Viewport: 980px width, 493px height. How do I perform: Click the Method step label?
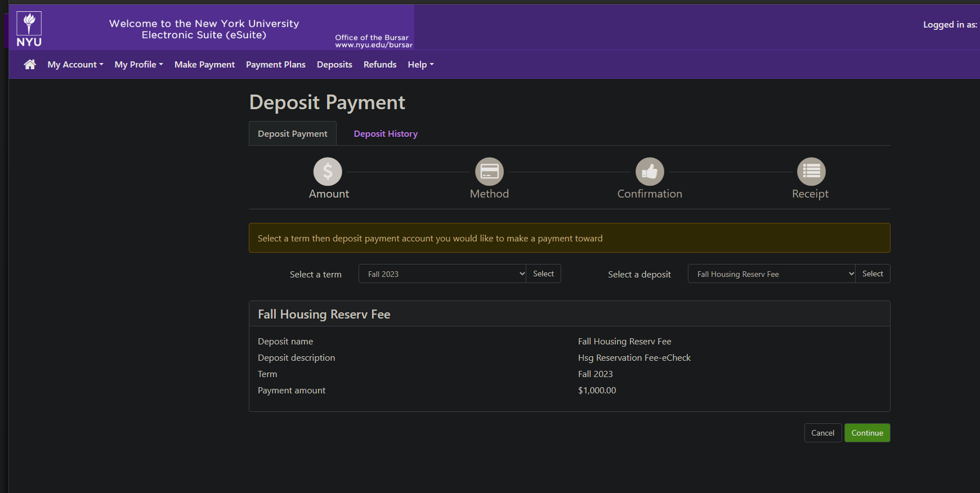tap(489, 194)
